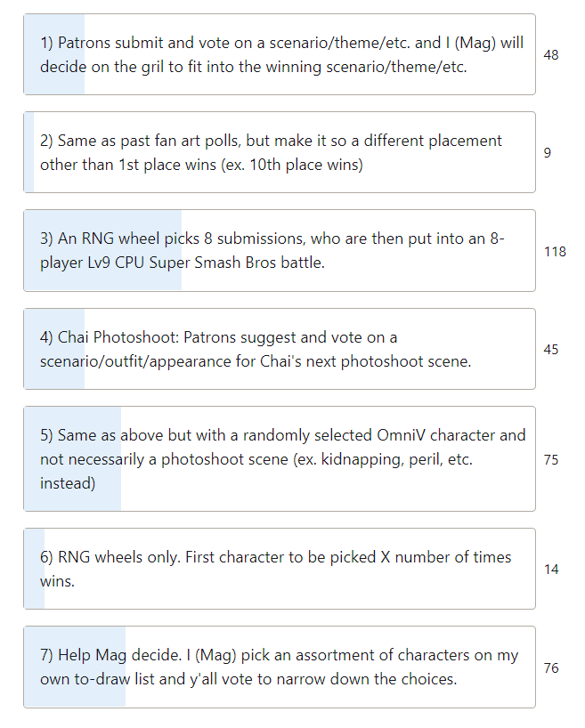Image resolution: width=585 pixels, height=728 pixels.
Task: Click the blue progress bar of option 5
Action: (72, 459)
